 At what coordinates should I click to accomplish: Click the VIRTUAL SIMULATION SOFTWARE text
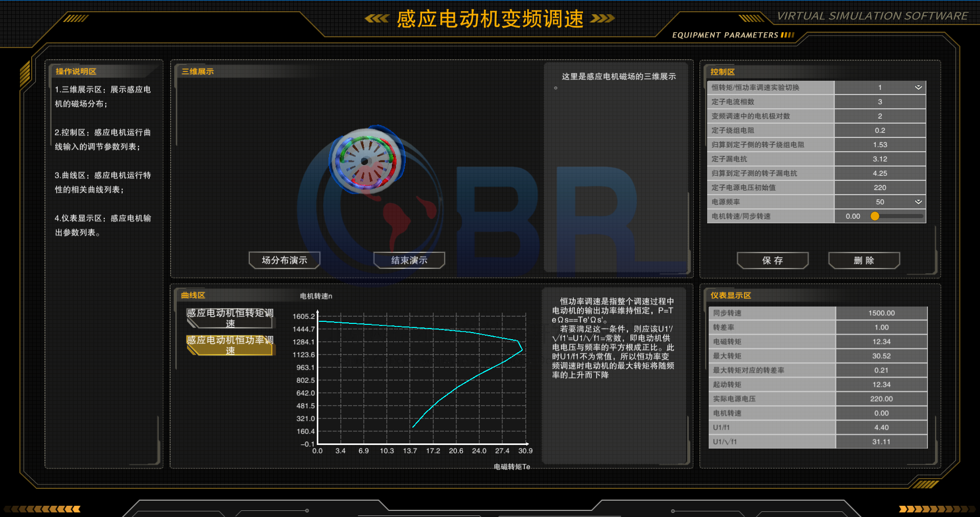(872, 16)
